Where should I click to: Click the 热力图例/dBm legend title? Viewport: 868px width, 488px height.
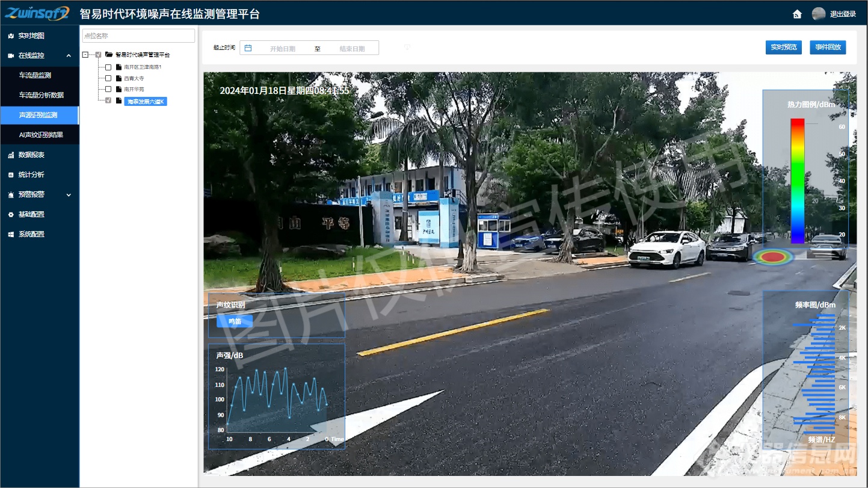tap(811, 105)
